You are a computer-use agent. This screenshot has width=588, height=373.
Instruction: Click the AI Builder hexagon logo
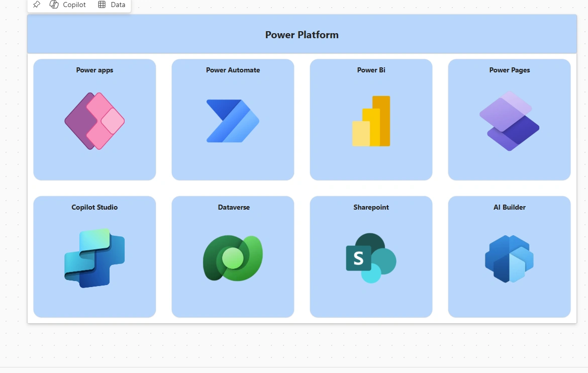pyautogui.click(x=509, y=259)
